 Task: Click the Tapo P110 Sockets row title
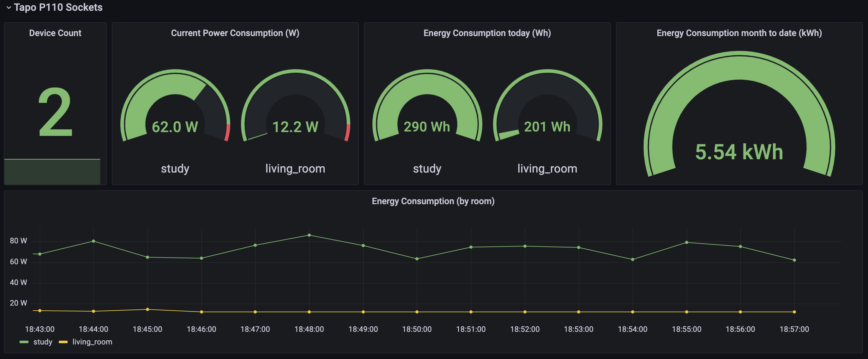click(58, 7)
